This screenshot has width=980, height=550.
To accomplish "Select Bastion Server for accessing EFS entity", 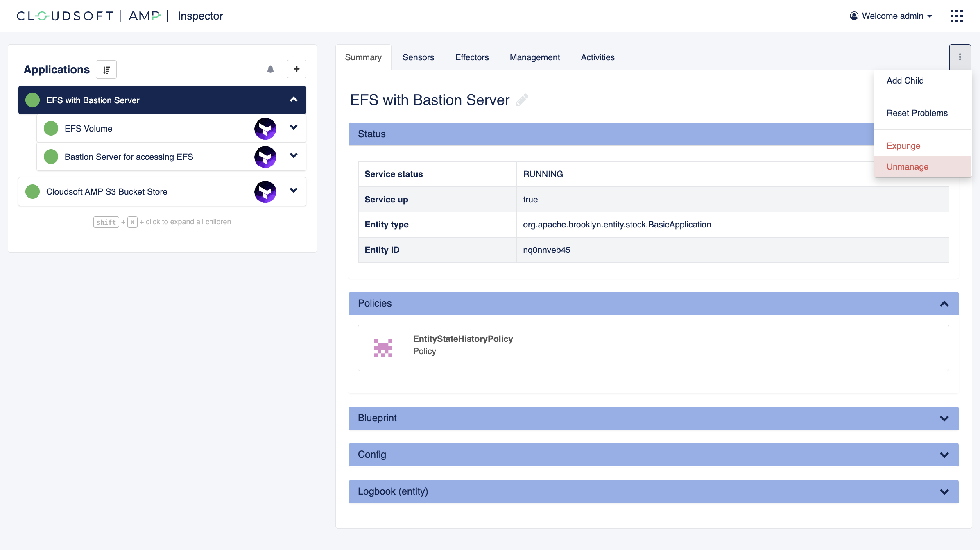I will (x=171, y=157).
